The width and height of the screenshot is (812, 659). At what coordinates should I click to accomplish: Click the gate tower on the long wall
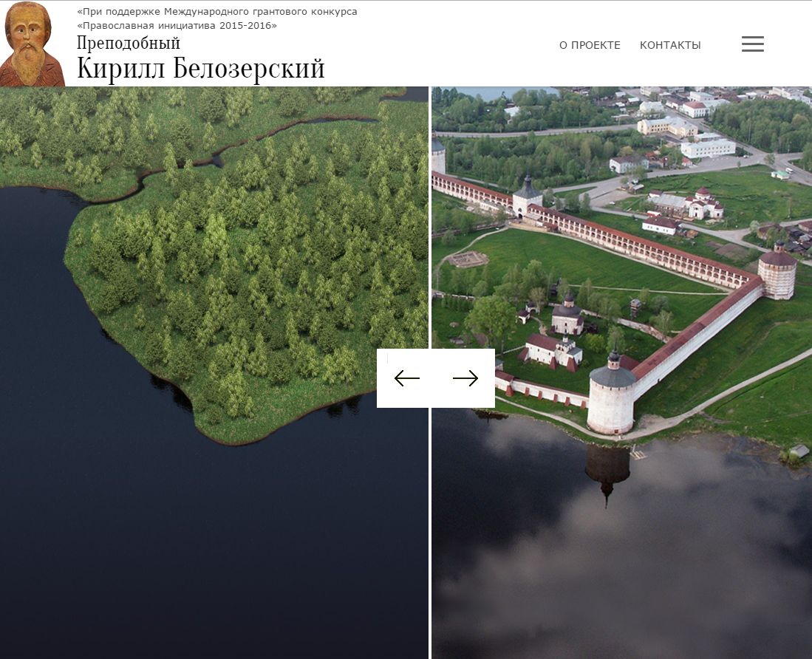pos(528,197)
